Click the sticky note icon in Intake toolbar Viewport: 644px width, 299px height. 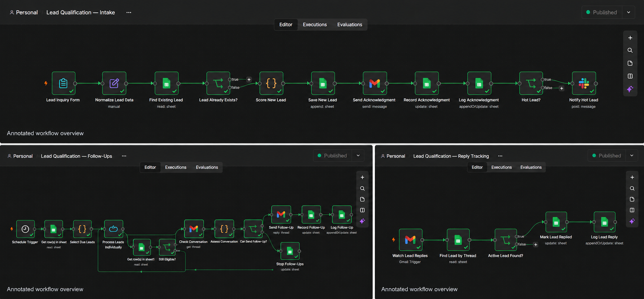(x=630, y=63)
